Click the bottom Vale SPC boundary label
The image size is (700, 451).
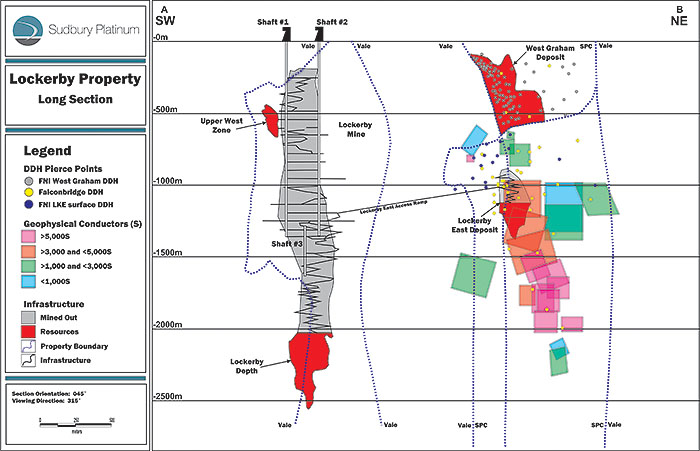tap(472, 425)
